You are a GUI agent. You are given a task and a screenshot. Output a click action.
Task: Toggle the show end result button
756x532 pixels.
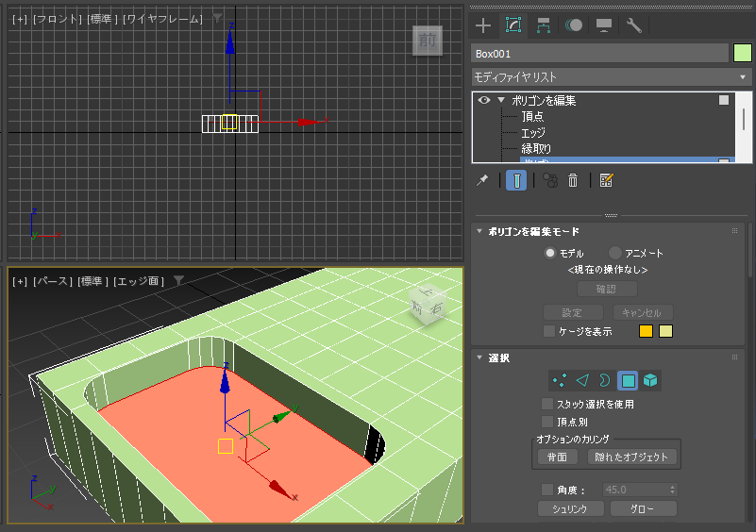point(516,181)
